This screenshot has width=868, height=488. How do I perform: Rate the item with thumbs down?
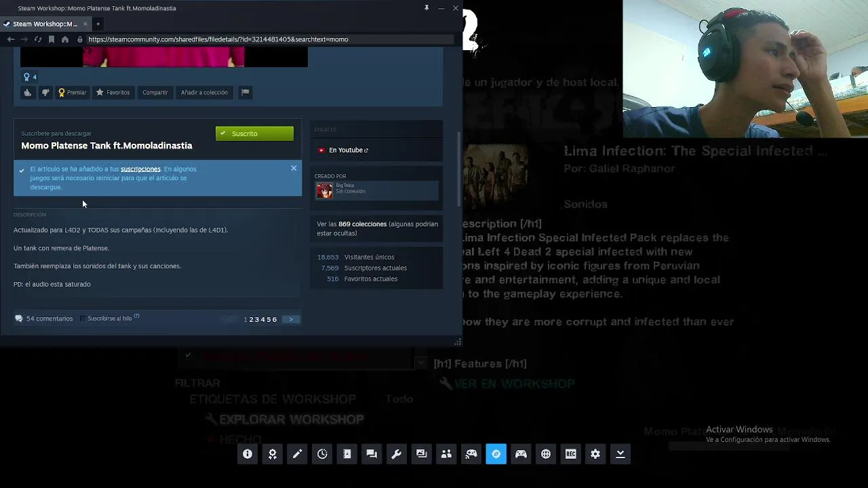45,92
